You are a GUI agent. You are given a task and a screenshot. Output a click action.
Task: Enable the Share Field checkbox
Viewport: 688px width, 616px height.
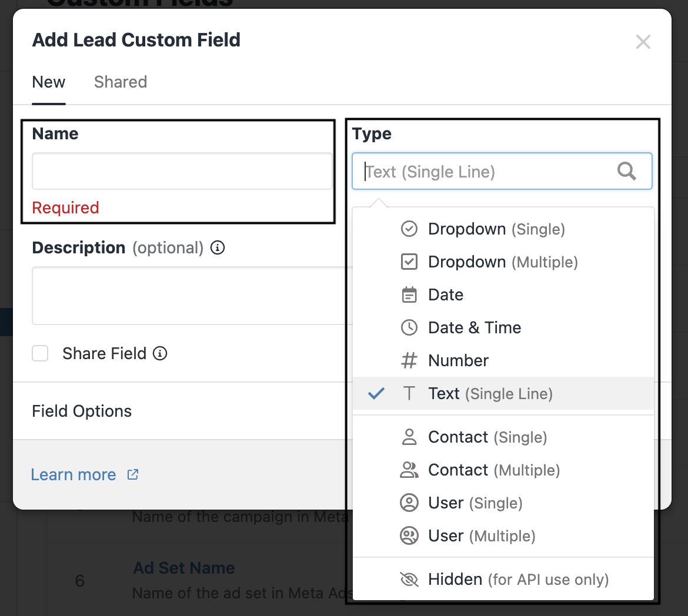click(40, 353)
